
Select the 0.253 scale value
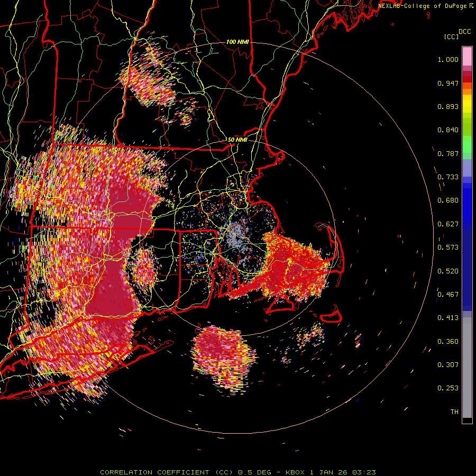point(448,388)
